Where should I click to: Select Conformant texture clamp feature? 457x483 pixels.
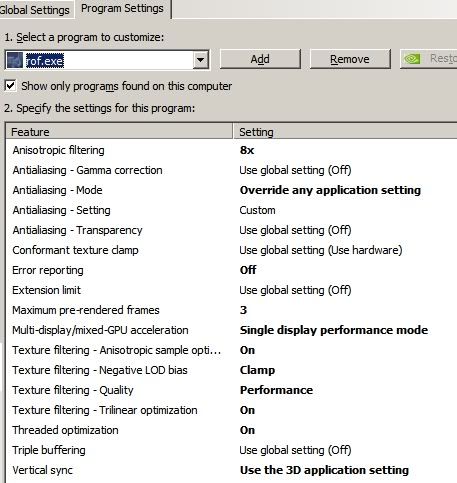point(75,250)
